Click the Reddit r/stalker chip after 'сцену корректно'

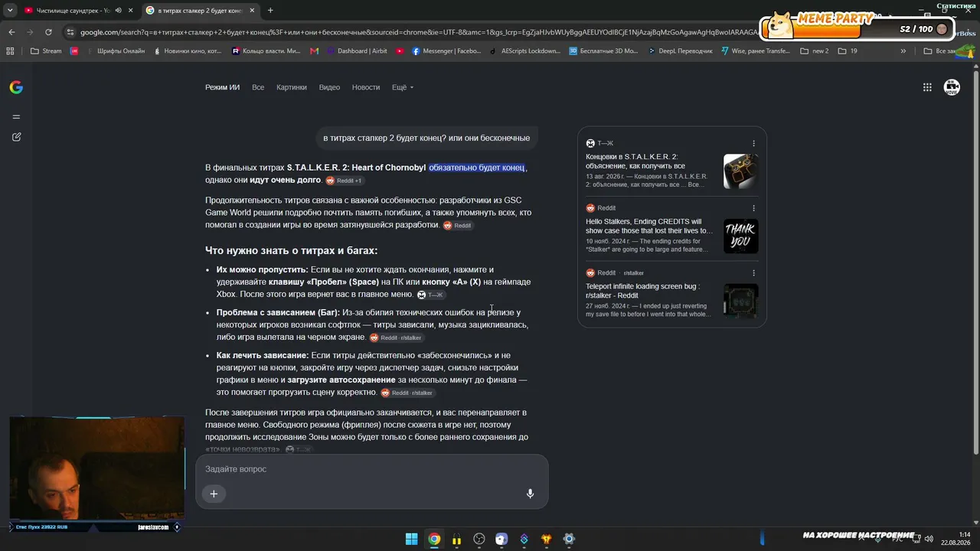(408, 393)
